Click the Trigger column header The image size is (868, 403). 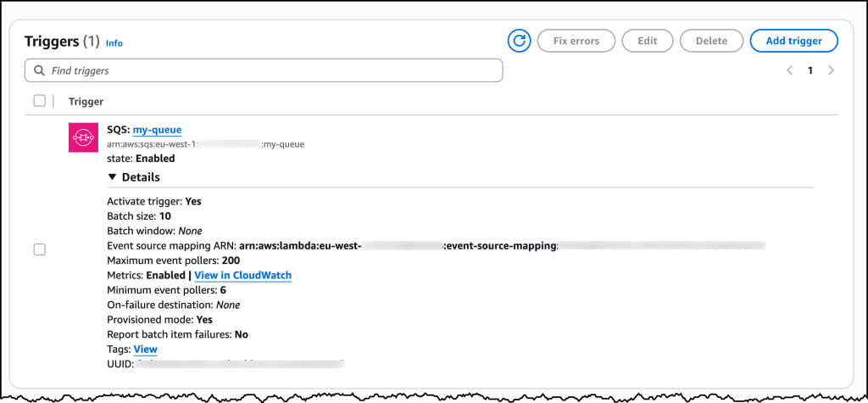click(x=86, y=101)
